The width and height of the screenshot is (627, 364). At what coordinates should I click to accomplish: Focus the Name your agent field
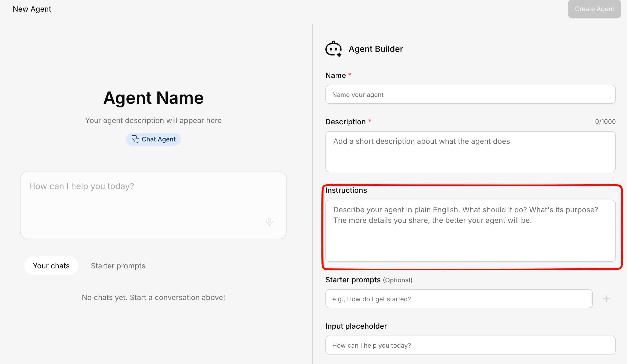tap(470, 95)
